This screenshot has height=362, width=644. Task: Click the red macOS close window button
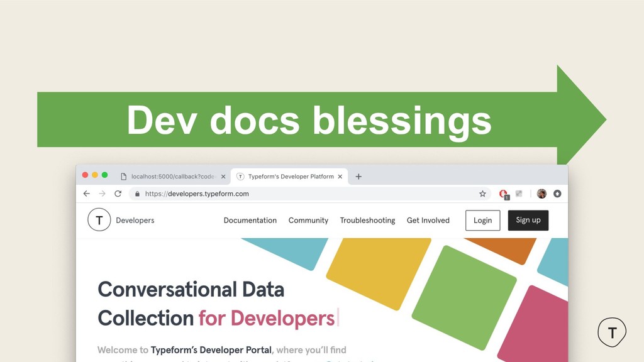[85, 175]
